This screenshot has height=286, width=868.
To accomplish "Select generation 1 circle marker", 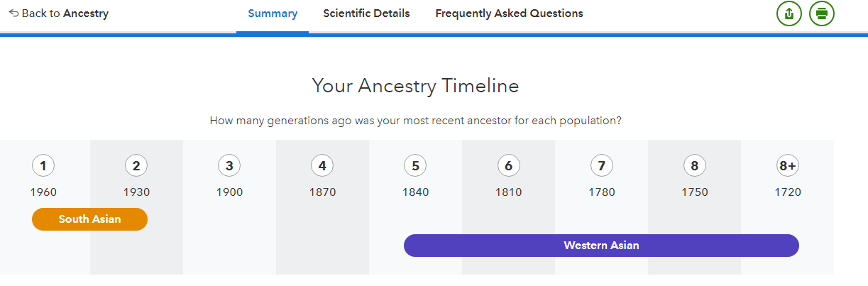I will coord(43,166).
